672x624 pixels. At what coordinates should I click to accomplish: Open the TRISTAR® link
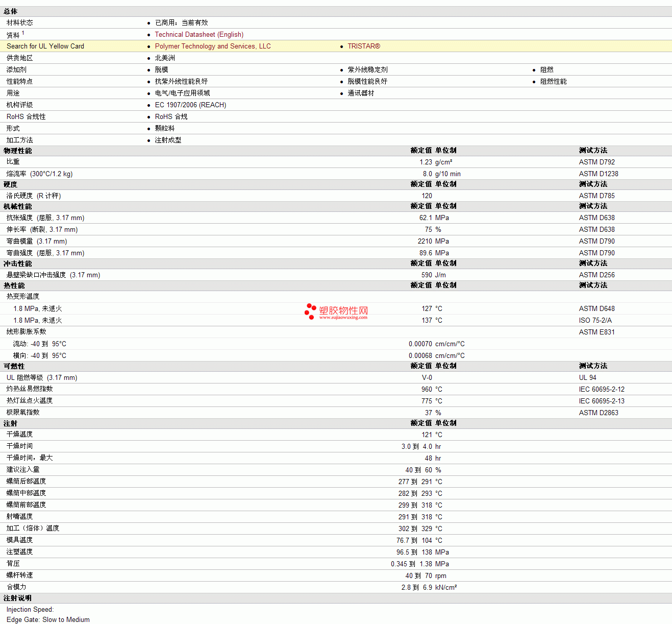pyautogui.click(x=364, y=46)
